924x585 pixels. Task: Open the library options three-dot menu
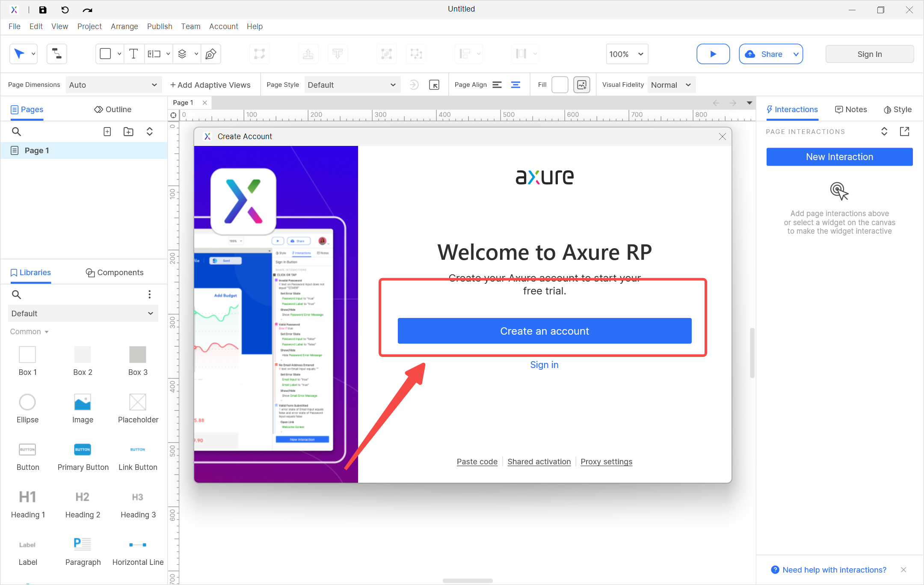pyautogui.click(x=149, y=294)
